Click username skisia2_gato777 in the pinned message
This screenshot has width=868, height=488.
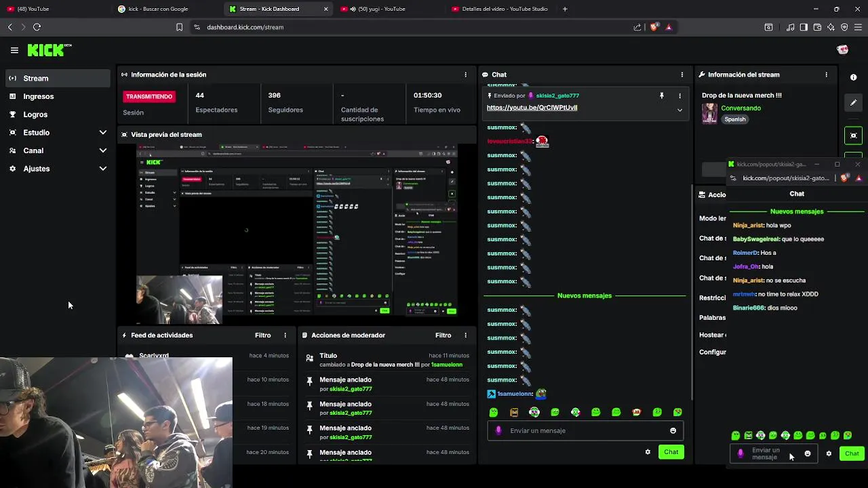557,96
